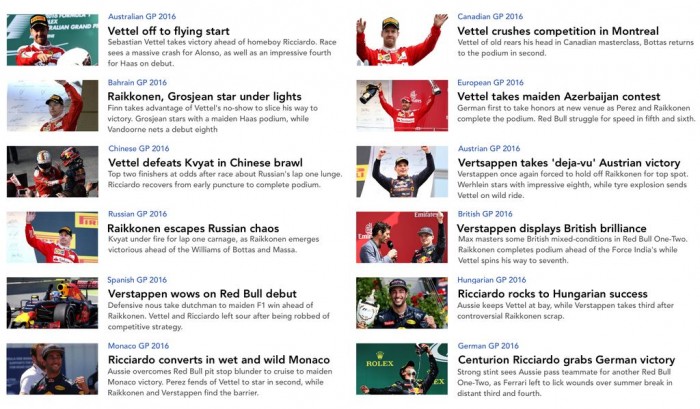Select the Bahrain GP podium thumbnail

coord(52,106)
